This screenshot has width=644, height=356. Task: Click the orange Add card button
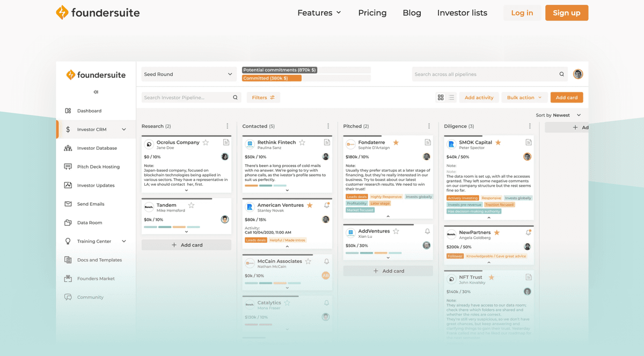567,98
